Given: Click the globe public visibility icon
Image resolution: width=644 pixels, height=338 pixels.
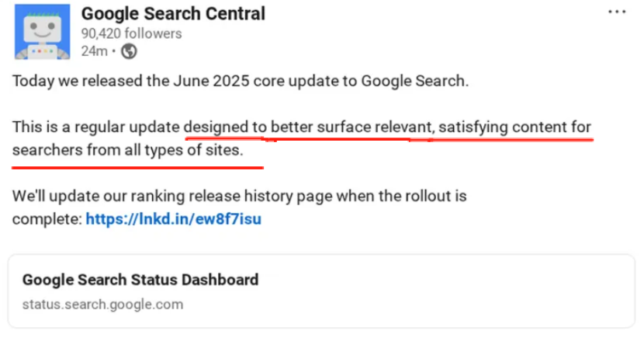Looking at the screenshot, I should 129,51.
